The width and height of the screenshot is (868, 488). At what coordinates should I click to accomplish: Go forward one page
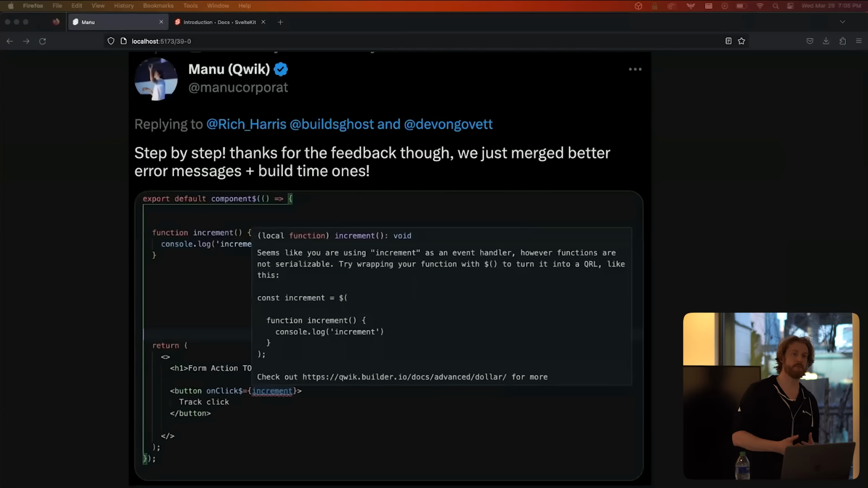[26, 41]
